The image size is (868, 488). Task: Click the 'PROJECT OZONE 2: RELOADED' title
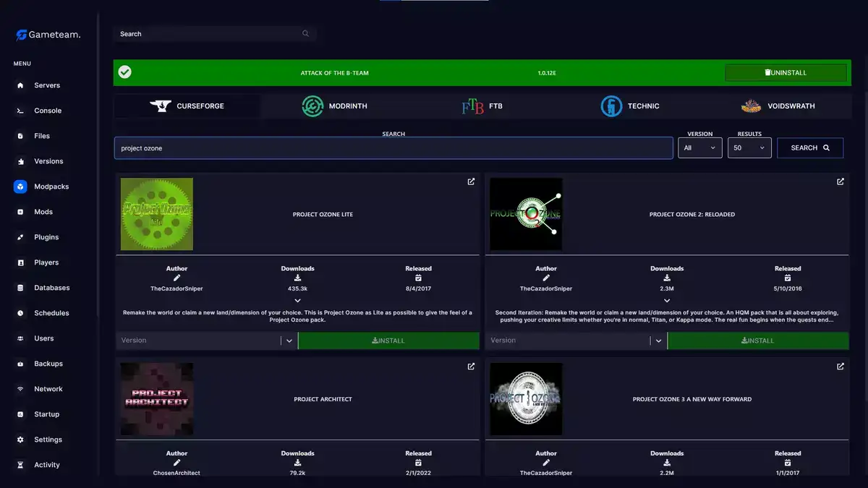[x=692, y=215]
